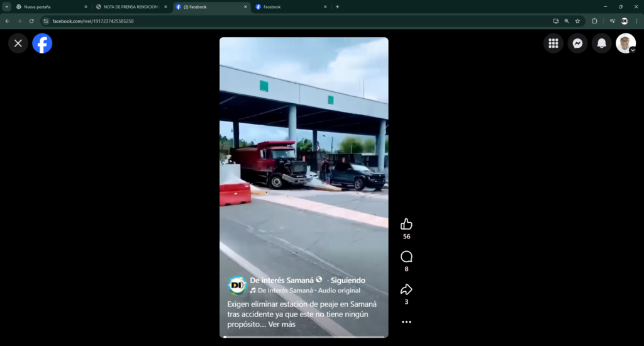The width and height of the screenshot is (644, 346).
Task: Open the Facebook apps grid menu
Action: click(x=553, y=43)
